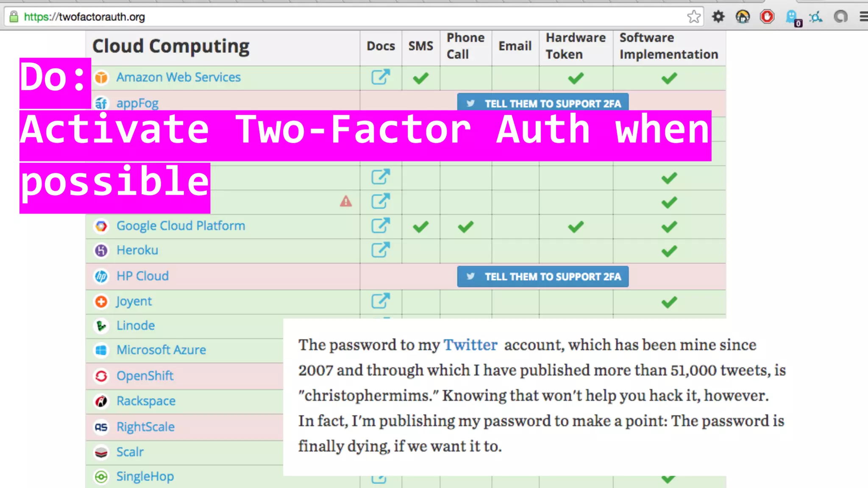Click the bookmark star in address bar
The height and width of the screenshot is (488, 868).
[x=694, y=17]
